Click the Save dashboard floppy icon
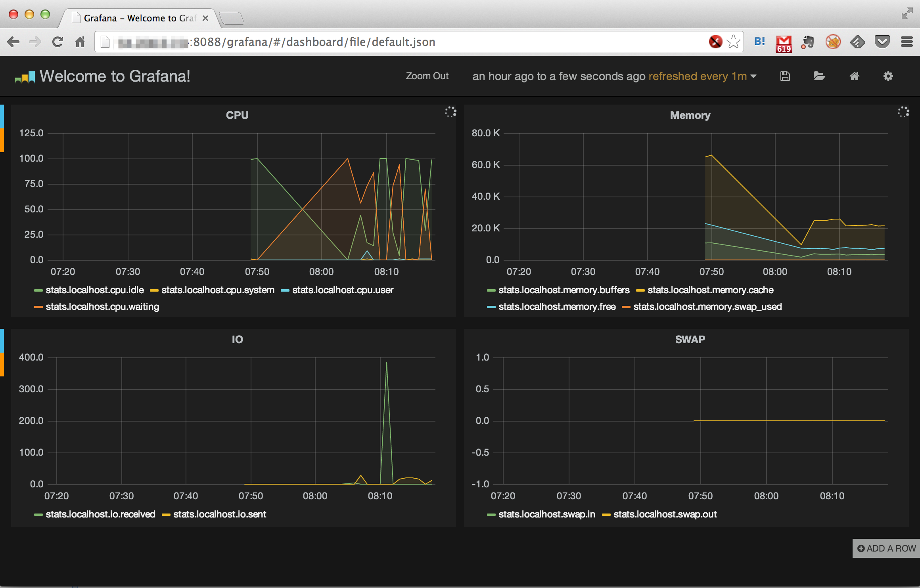The height and width of the screenshot is (588, 920). (785, 76)
